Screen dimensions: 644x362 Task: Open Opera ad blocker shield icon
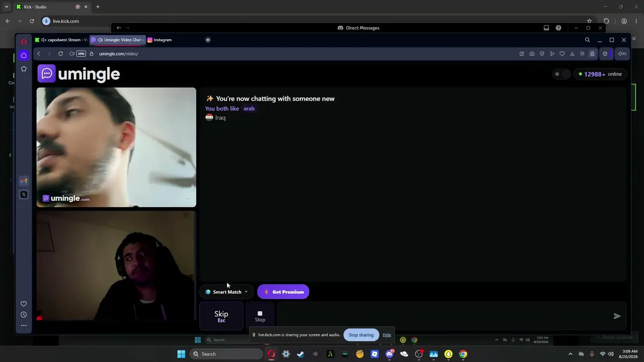(542, 54)
